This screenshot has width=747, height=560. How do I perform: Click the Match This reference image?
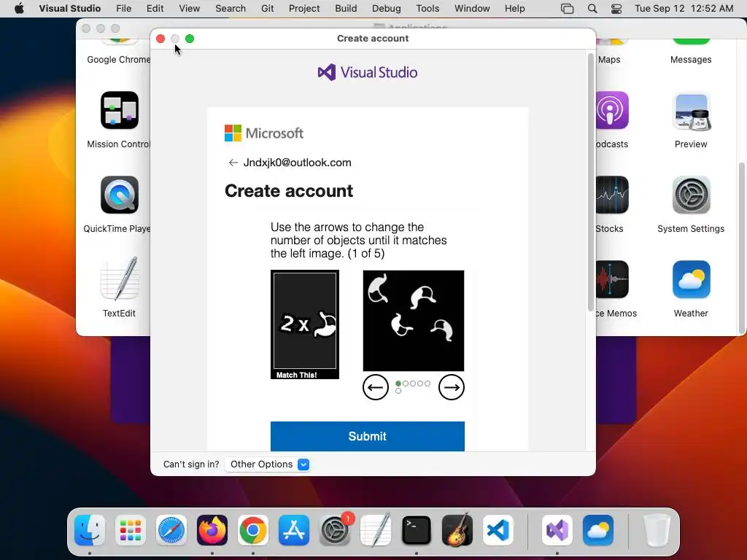click(x=305, y=324)
